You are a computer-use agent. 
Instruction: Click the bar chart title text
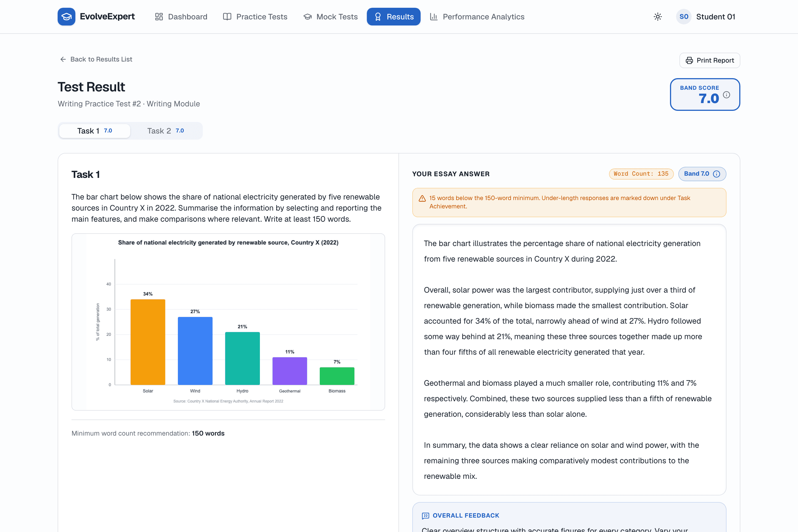click(x=228, y=243)
